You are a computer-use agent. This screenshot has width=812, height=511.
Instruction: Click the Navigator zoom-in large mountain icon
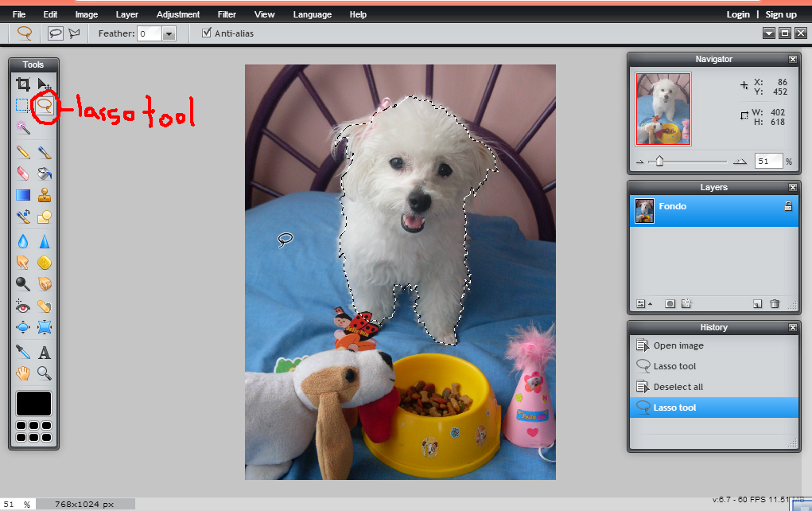[x=740, y=161]
